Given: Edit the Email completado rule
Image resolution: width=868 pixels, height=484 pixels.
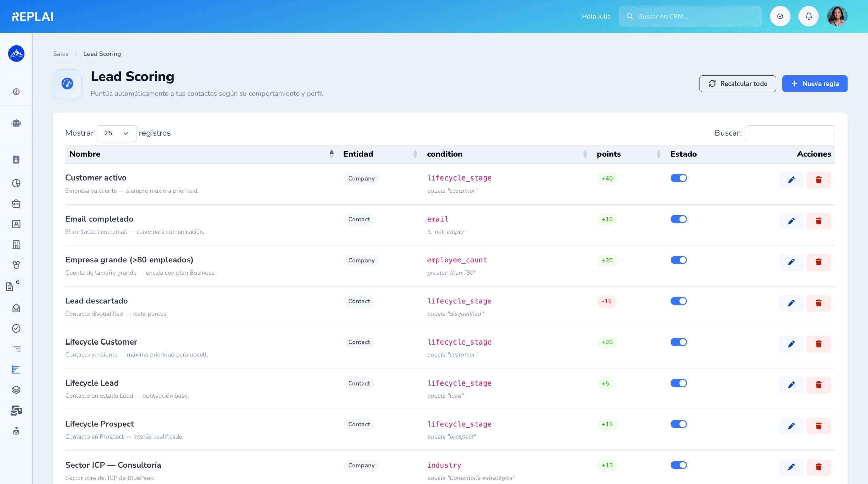Looking at the screenshot, I should point(791,221).
